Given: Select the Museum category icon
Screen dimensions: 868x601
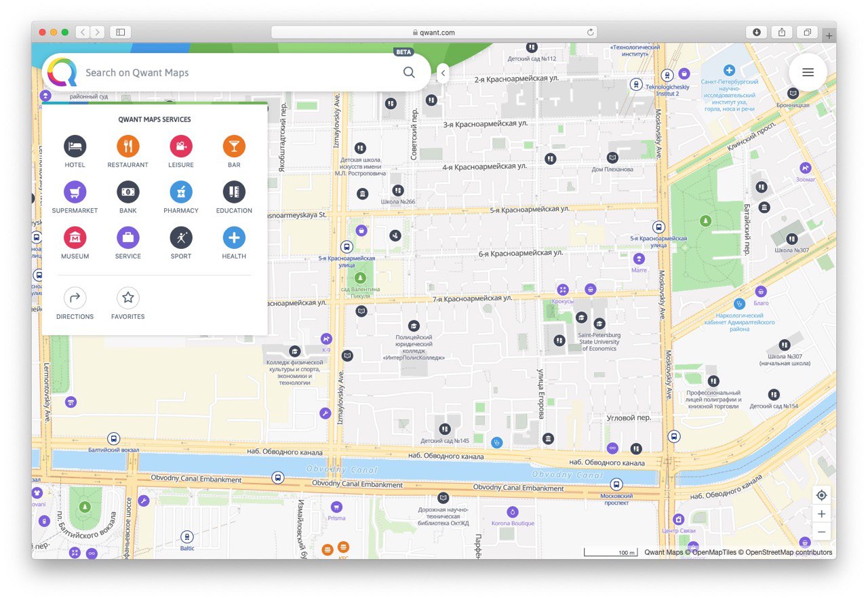Looking at the screenshot, I should click(x=75, y=237).
